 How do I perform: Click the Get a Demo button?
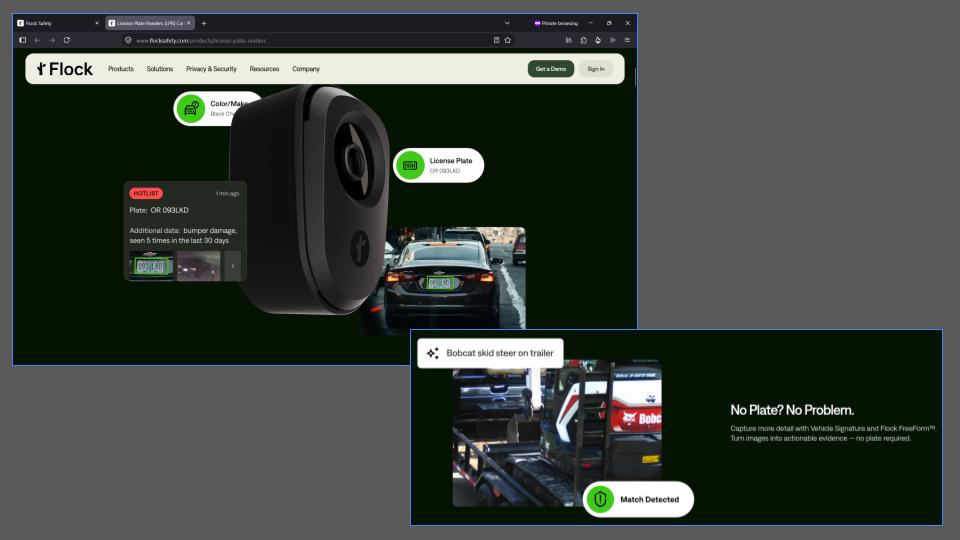[551, 69]
